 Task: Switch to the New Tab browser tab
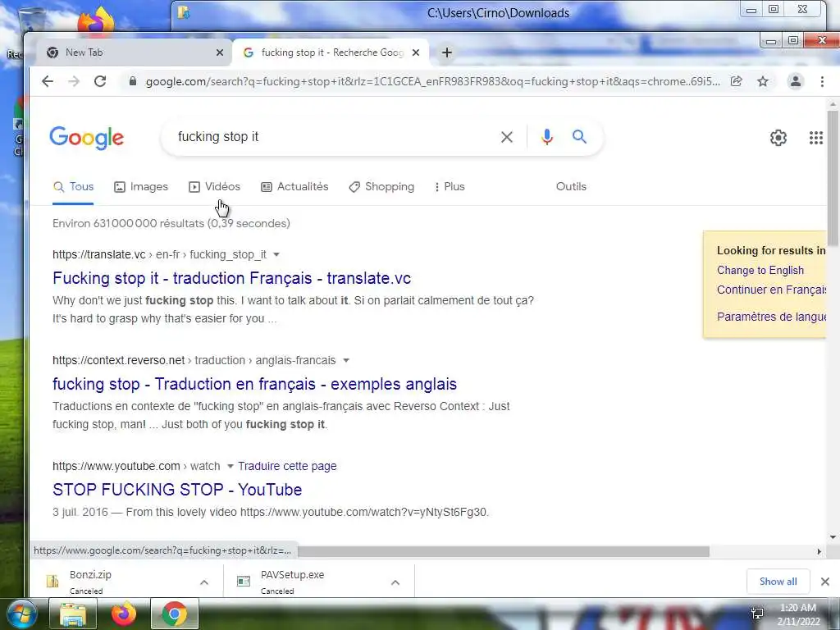click(x=134, y=52)
